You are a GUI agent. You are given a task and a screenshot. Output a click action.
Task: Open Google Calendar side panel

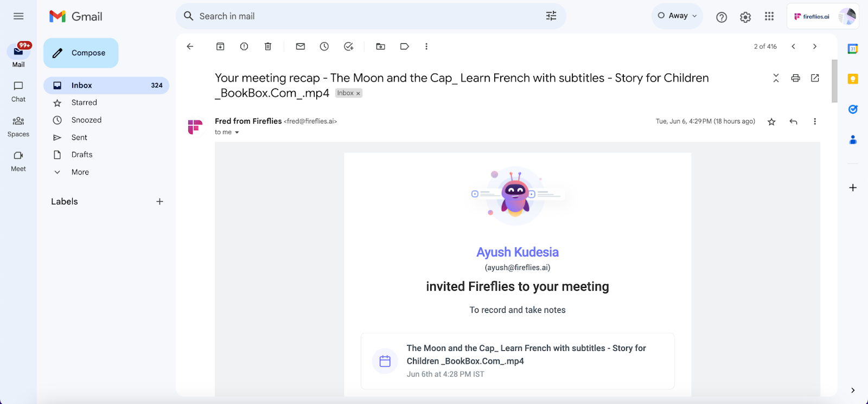[x=853, y=49]
